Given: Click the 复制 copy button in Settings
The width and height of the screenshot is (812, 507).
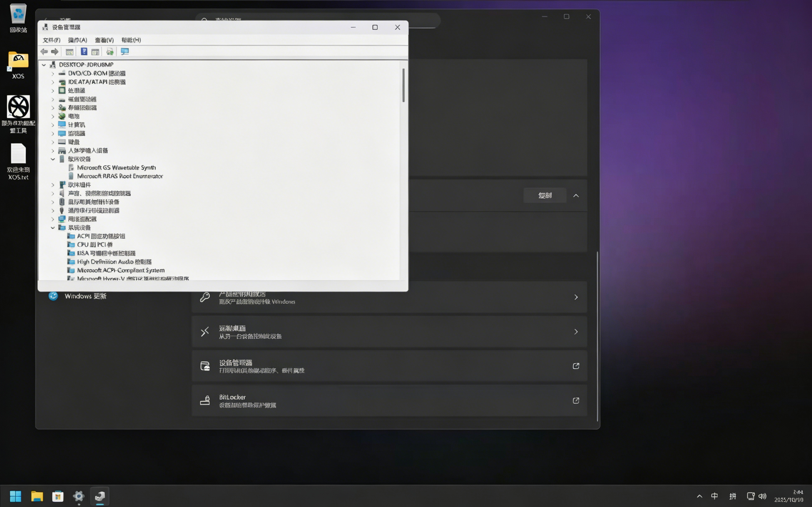Looking at the screenshot, I should tap(545, 196).
